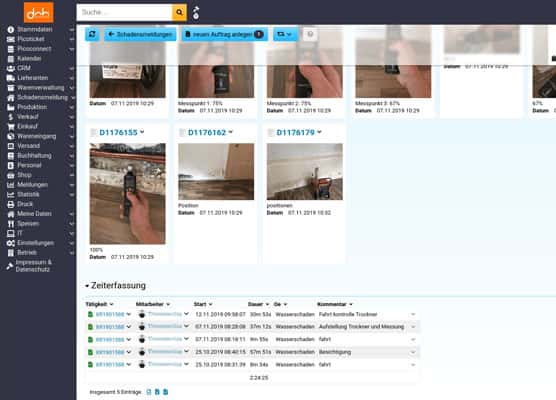Open Schadensmeldung in sidebar
The image size is (556, 400).
pyautogui.click(x=42, y=97)
